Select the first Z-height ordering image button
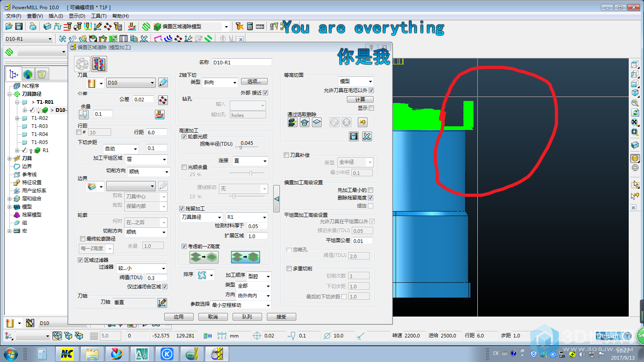Image resolution: width=644 pixels, height=362 pixels. (204, 257)
